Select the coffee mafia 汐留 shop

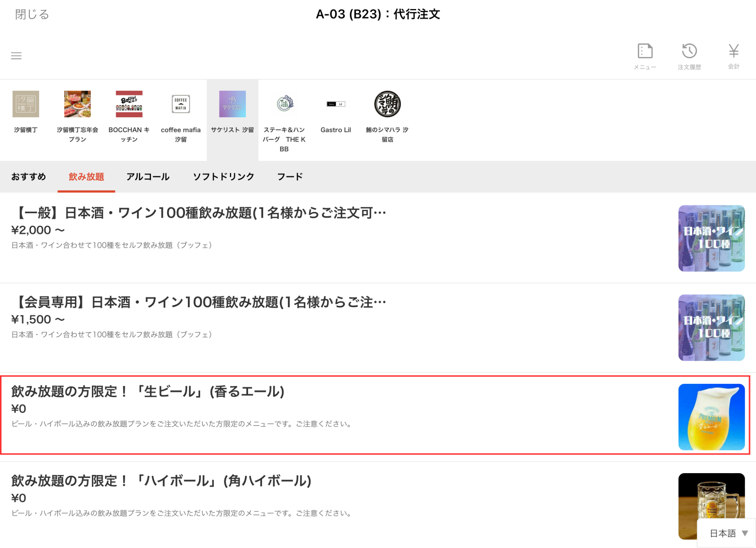tap(181, 104)
